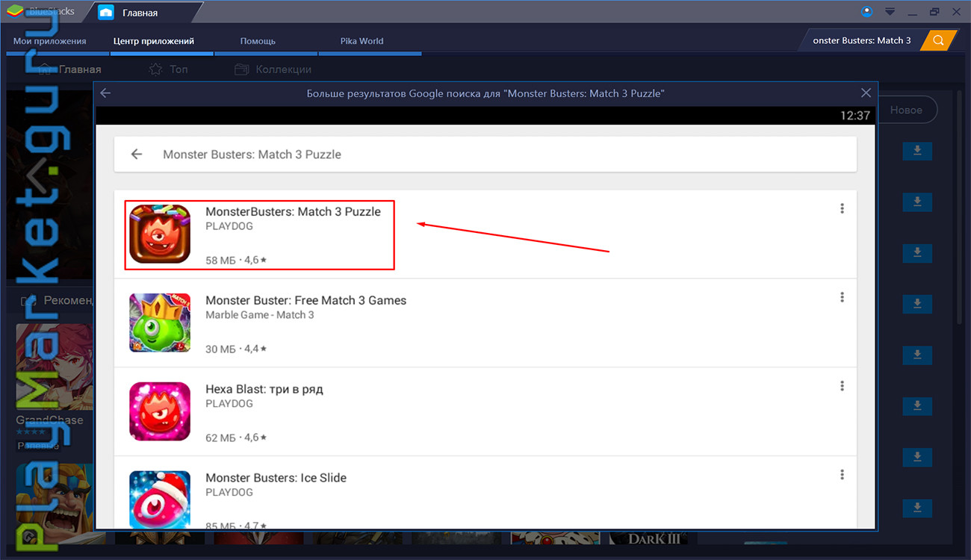Select the Коллекции section
Image resolution: width=971 pixels, height=560 pixels.
[273, 69]
